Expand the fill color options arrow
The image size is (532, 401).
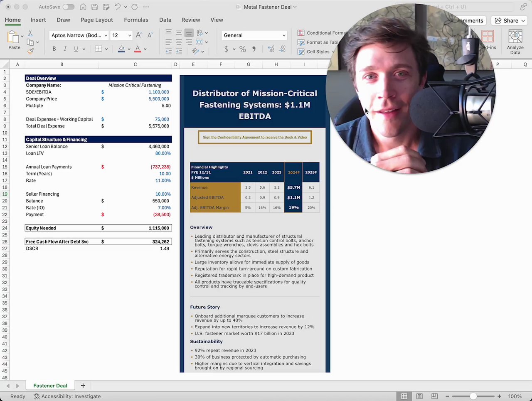[129, 49]
